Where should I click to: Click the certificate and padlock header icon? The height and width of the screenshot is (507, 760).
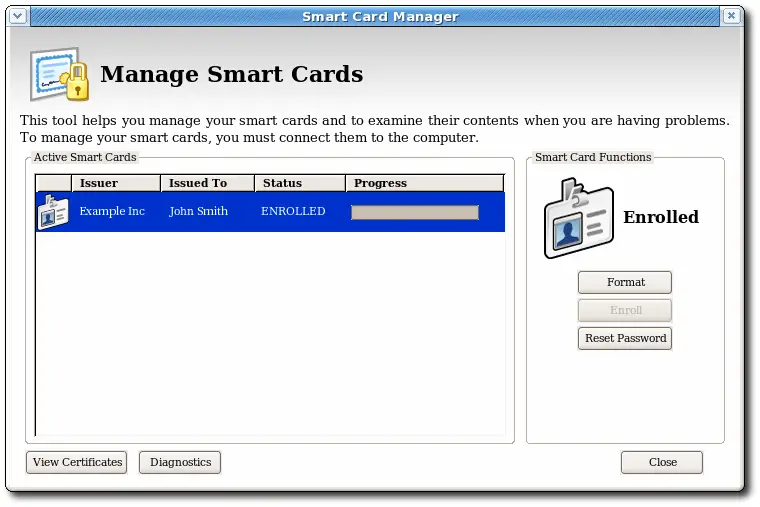click(59, 74)
